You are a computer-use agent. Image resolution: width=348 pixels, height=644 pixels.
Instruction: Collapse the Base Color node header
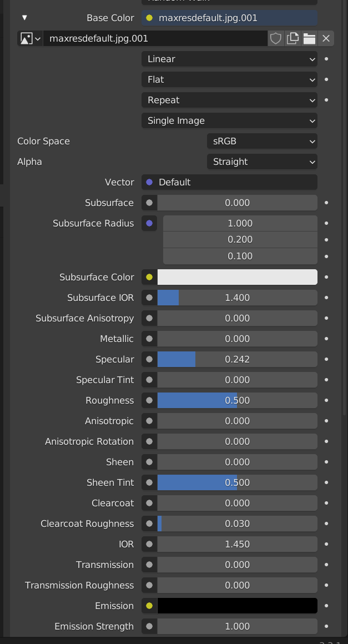pos(24,17)
